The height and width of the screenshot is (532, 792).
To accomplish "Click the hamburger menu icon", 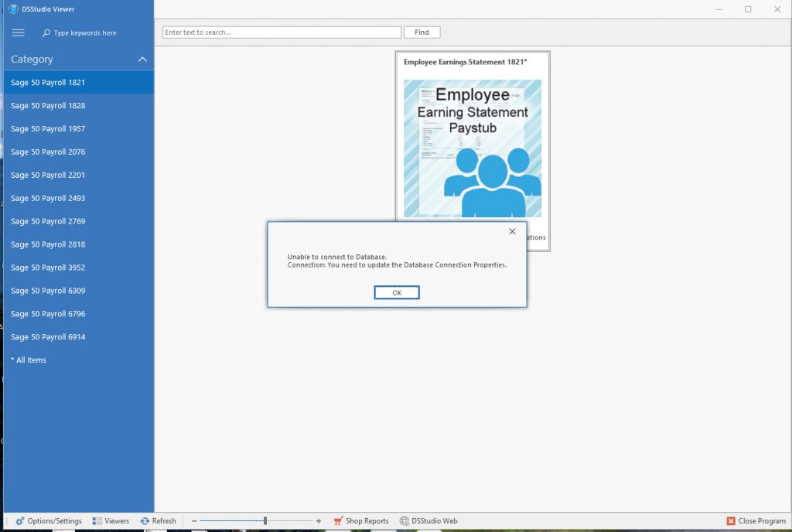I will click(x=19, y=33).
